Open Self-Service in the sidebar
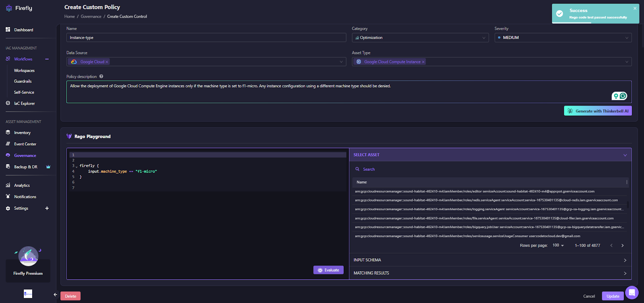Viewport: 644px width, 303px height. [24, 92]
